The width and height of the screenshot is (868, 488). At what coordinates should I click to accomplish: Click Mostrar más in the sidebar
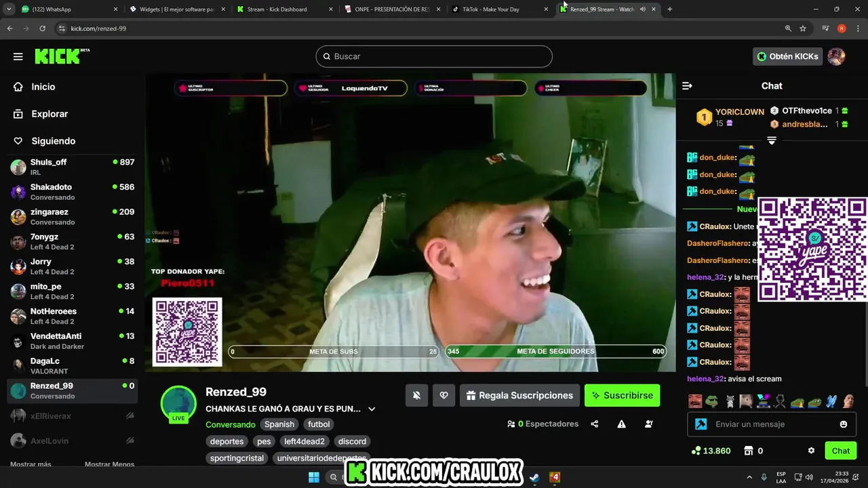click(x=31, y=464)
